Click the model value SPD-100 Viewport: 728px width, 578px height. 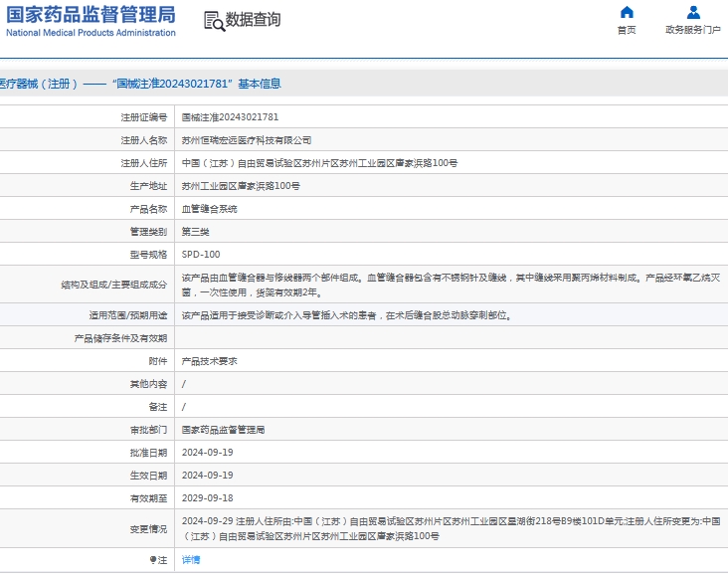tap(201, 255)
